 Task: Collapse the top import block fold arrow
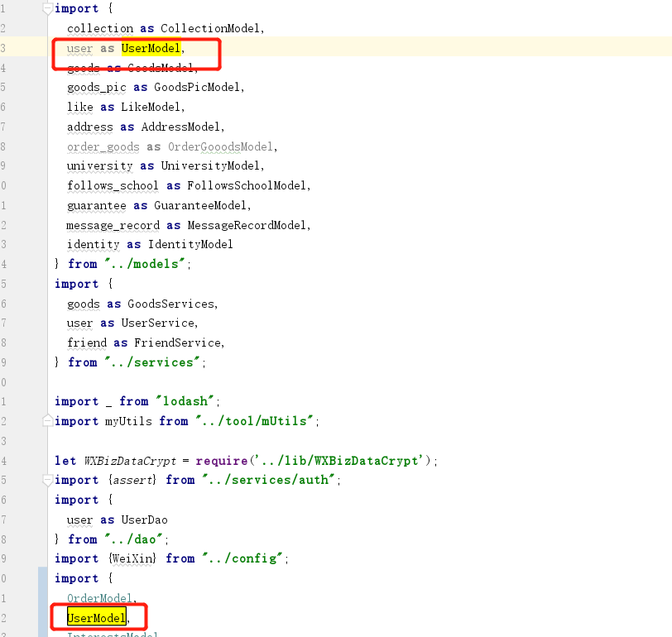[46, 8]
